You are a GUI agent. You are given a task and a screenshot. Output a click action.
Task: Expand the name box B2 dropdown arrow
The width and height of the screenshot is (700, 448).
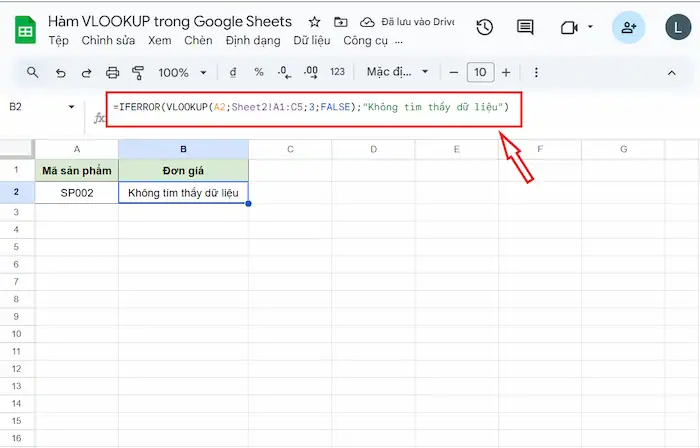click(71, 107)
